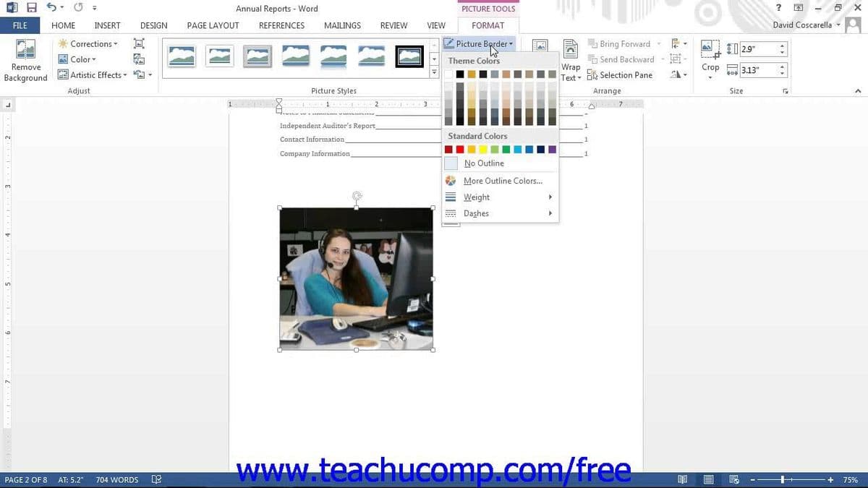Viewport: 868px width, 488px height.
Task: Customize Quick Access Toolbar dropdown
Action: click(x=95, y=8)
